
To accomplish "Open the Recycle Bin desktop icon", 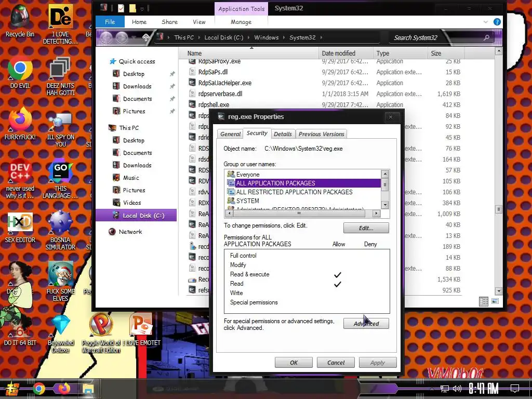I will pyautogui.click(x=20, y=21).
